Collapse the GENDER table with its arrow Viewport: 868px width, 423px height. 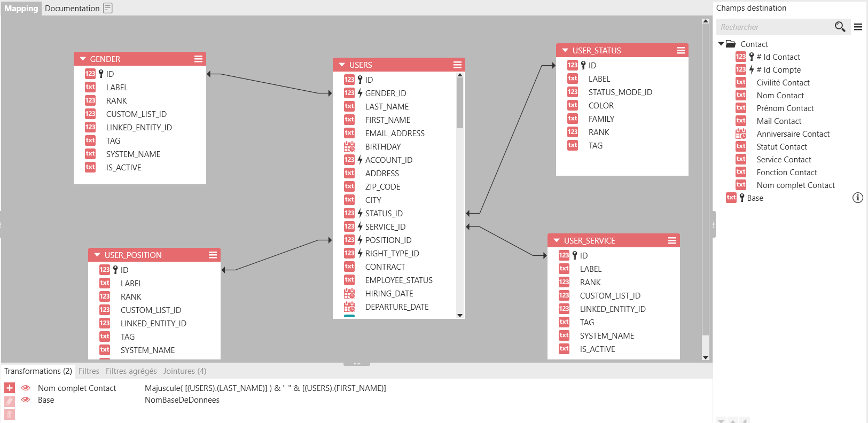coord(83,59)
